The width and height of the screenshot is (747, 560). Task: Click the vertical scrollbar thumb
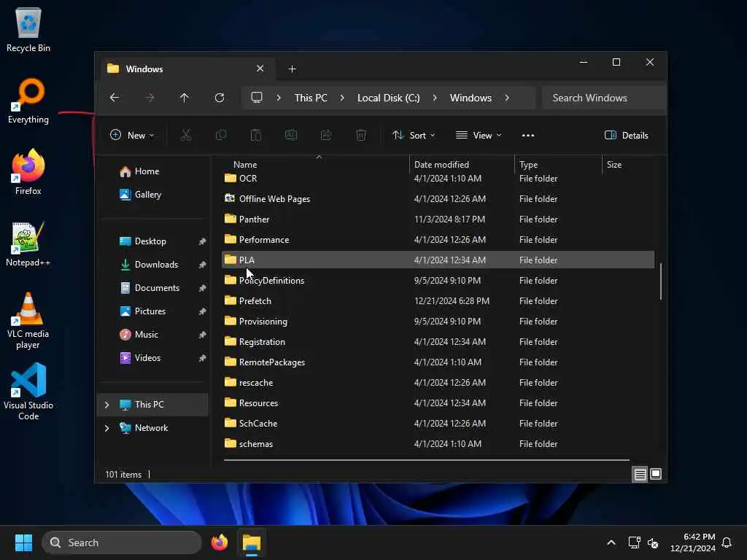pos(661,281)
